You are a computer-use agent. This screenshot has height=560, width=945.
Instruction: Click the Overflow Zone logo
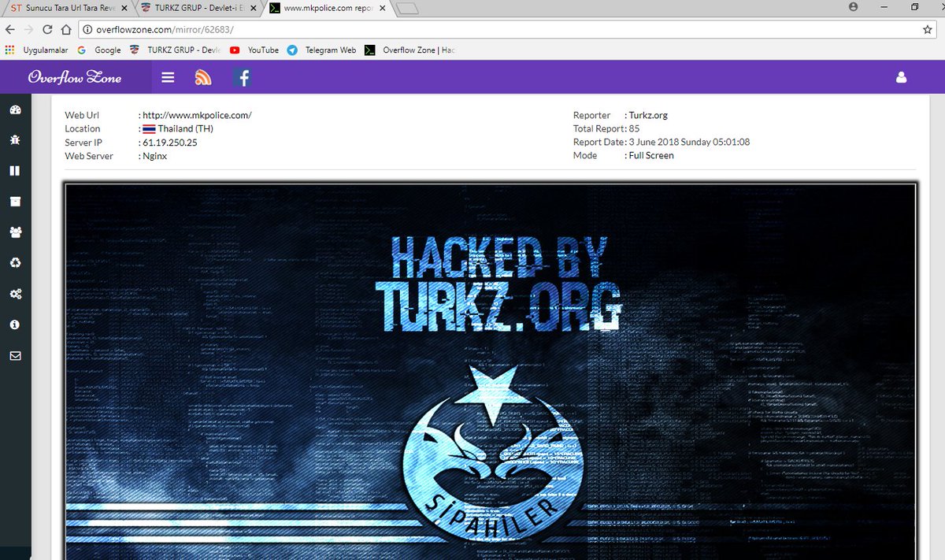click(x=75, y=77)
